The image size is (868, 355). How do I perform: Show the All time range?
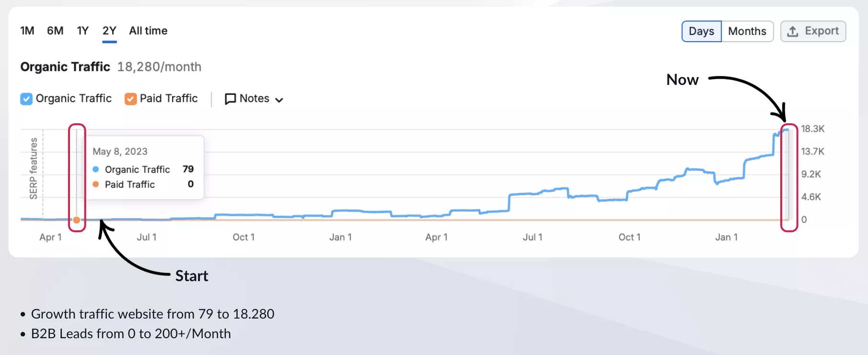click(x=148, y=31)
